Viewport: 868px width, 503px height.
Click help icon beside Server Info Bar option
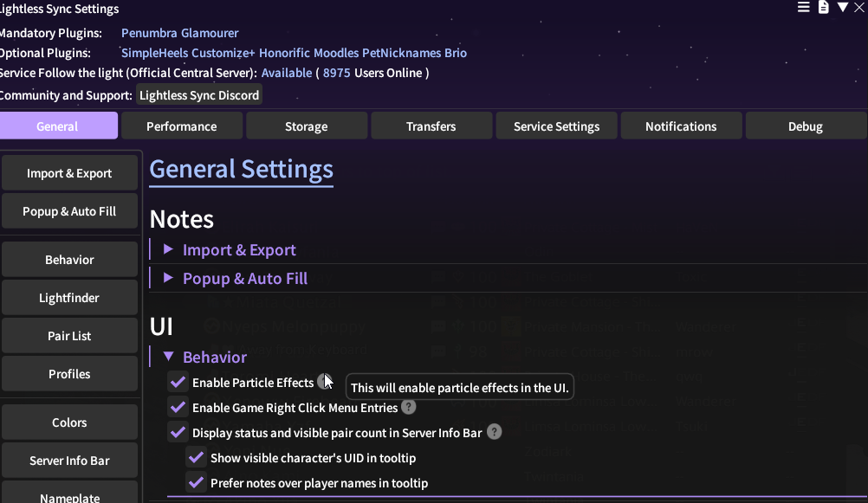click(x=494, y=432)
